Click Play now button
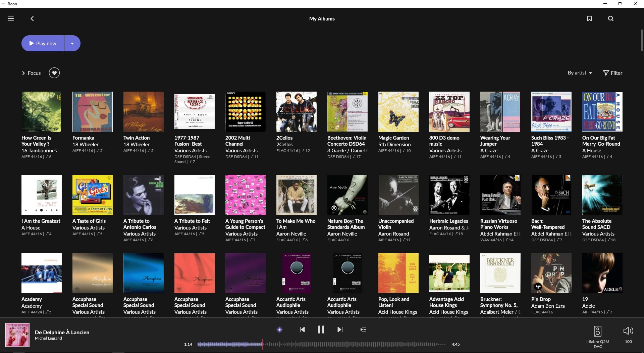The height and width of the screenshot is (353, 644). (43, 43)
